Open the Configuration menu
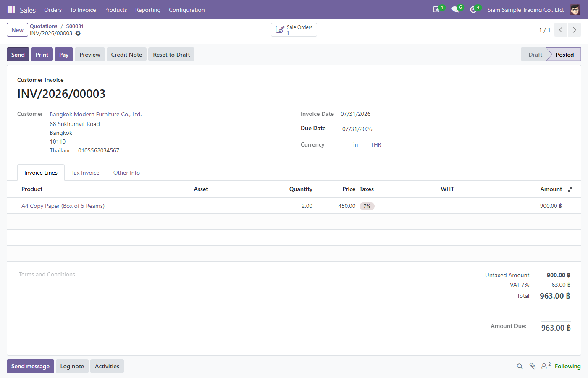 pyautogui.click(x=187, y=10)
